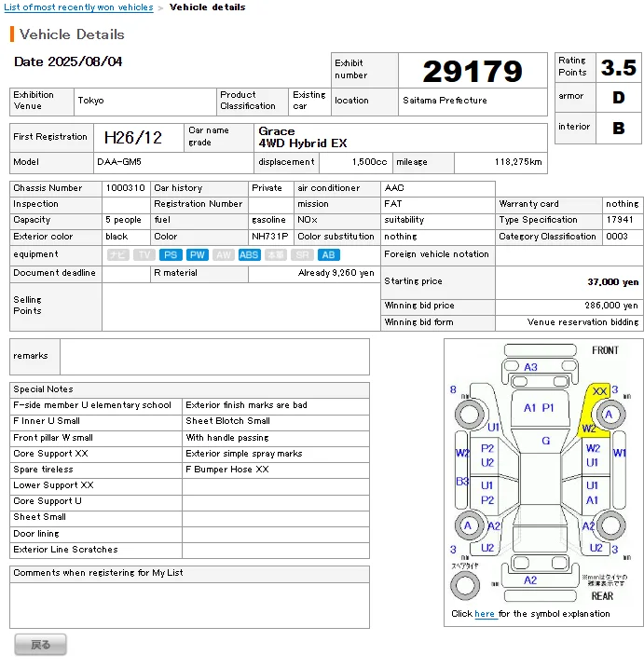Click the car name Grace 4WD Hybrid EX

(x=304, y=137)
